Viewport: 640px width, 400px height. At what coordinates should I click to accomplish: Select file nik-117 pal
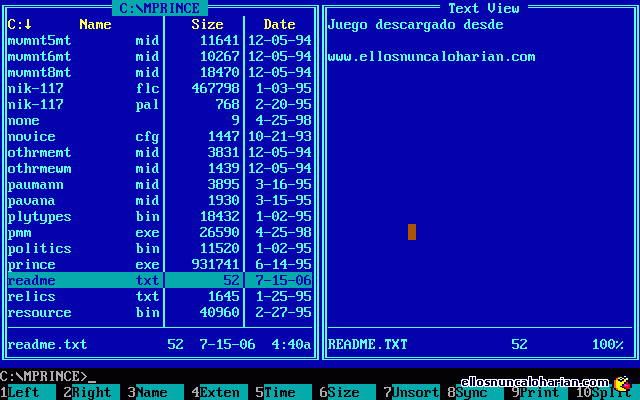point(160,104)
